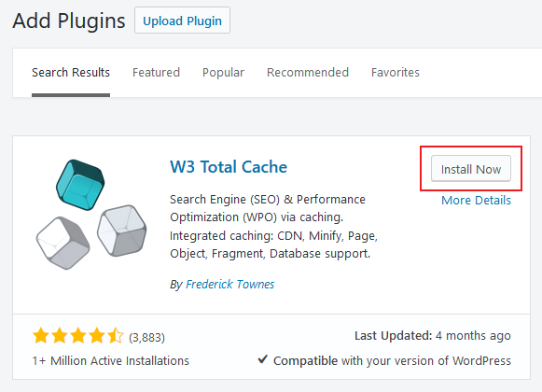This screenshot has height=392, width=542.
Task: Open the Upload Plugin button
Action: coord(182,21)
